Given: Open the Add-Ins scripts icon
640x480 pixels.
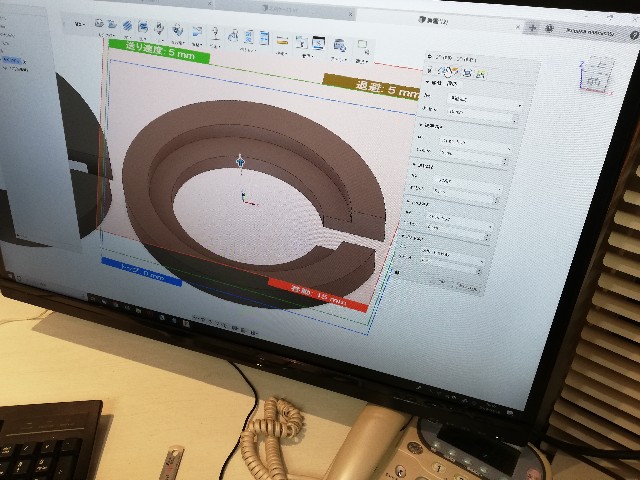Looking at the screenshot, I should point(340,45).
